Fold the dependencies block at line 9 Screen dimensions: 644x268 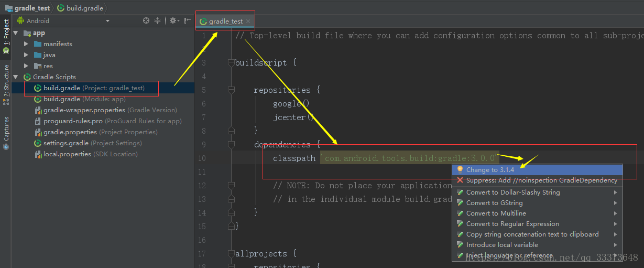point(231,145)
